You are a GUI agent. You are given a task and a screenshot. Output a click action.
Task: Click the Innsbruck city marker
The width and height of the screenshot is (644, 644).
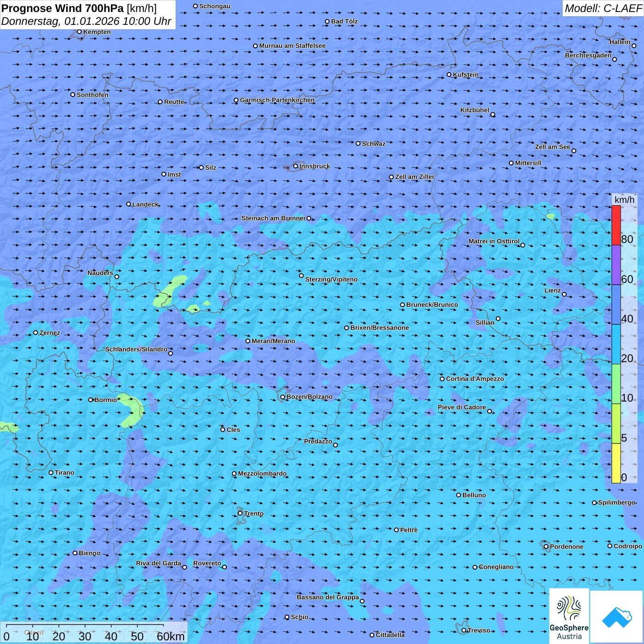coord(295,166)
